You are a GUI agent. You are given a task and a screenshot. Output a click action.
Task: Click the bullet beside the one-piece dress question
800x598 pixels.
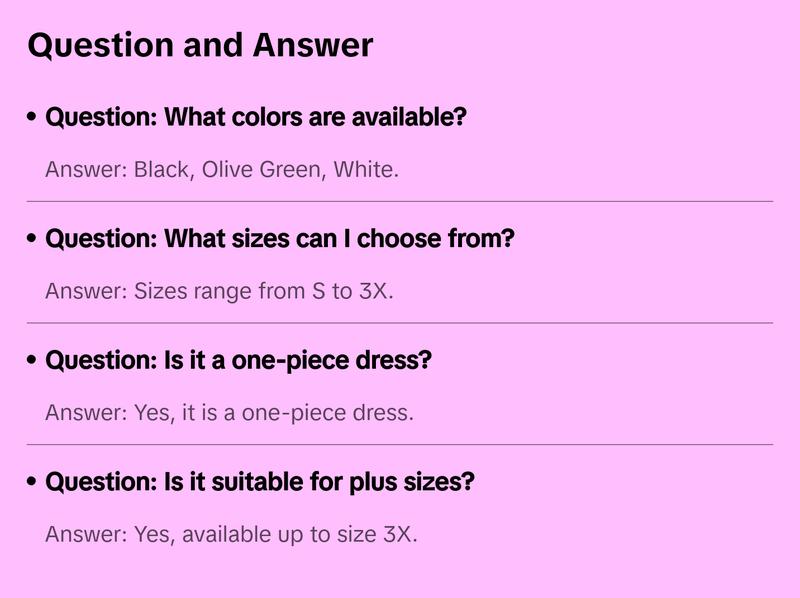[32, 360]
